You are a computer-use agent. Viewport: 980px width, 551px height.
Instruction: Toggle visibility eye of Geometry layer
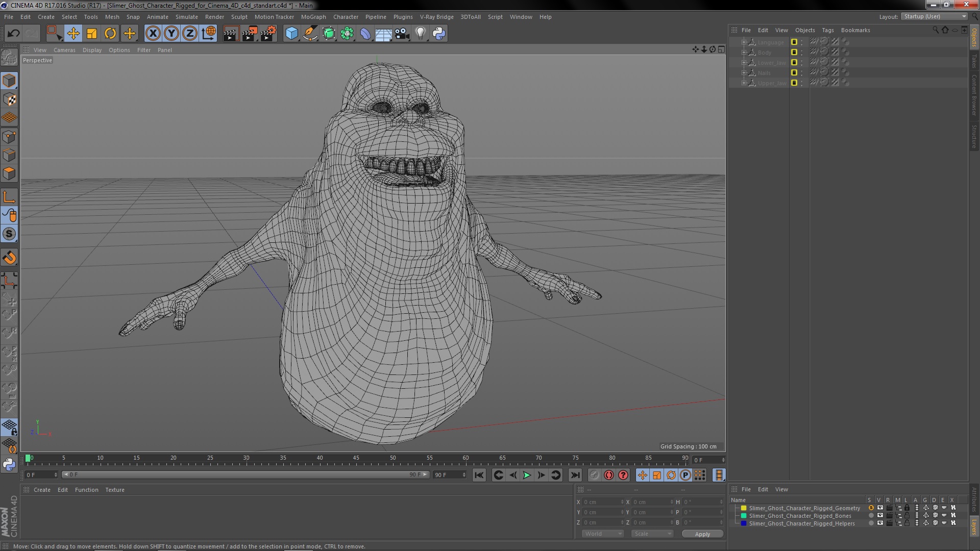pyautogui.click(x=880, y=508)
